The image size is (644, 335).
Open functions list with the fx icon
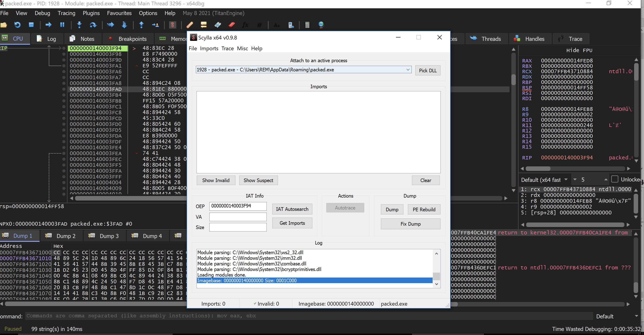[245, 25]
